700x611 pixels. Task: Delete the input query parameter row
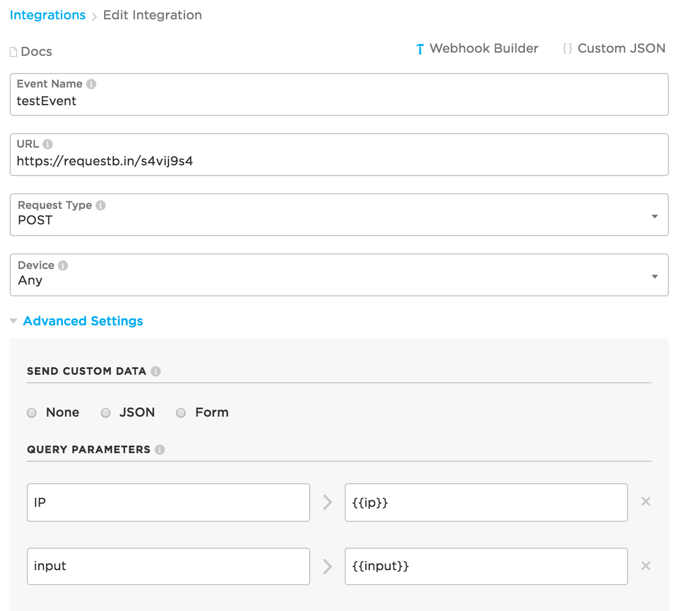pos(646,566)
